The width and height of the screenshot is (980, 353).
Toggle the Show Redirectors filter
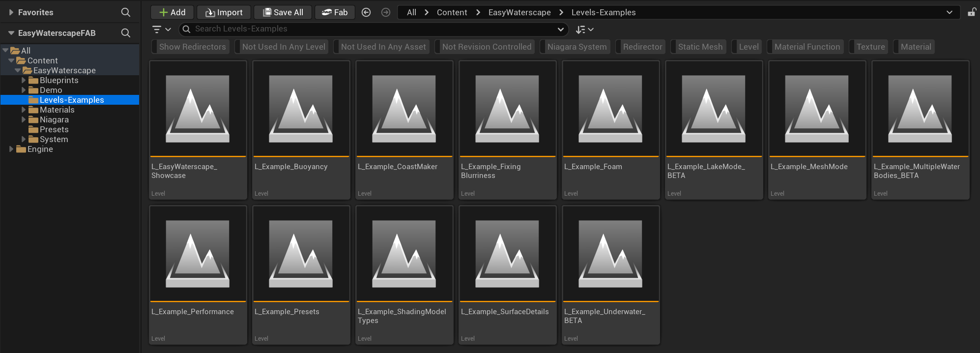click(191, 47)
